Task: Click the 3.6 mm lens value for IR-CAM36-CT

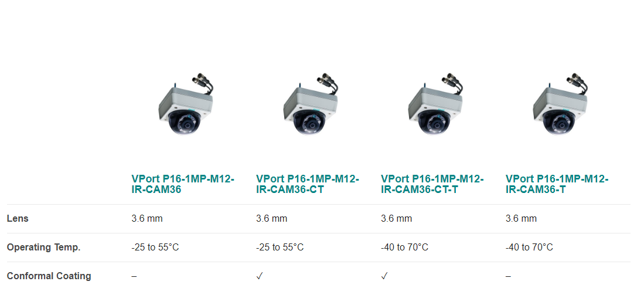Action: (x=271, y=219)
